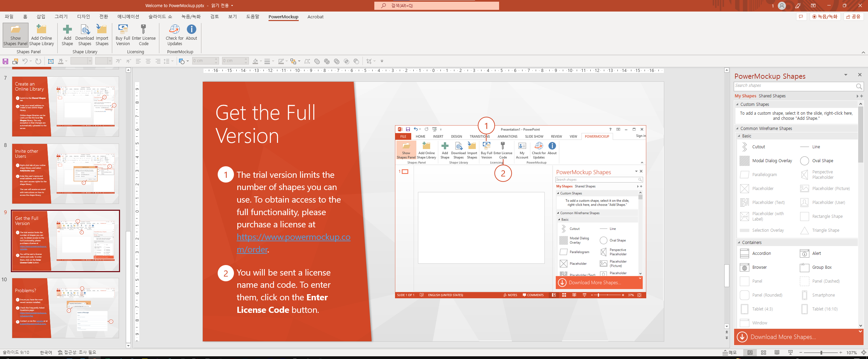The image size is (868, 359).
Task: Adjust the zoom slider handle
Action: (821, 353)
